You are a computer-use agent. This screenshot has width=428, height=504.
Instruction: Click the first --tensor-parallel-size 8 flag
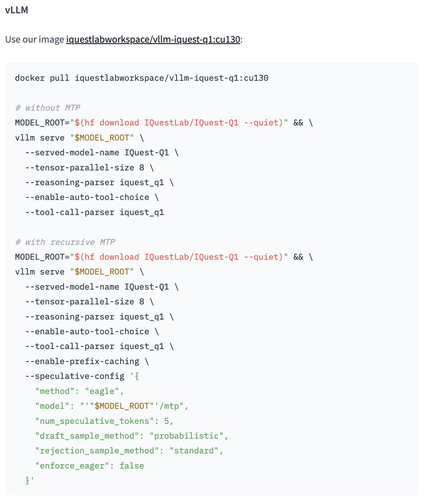89,168
